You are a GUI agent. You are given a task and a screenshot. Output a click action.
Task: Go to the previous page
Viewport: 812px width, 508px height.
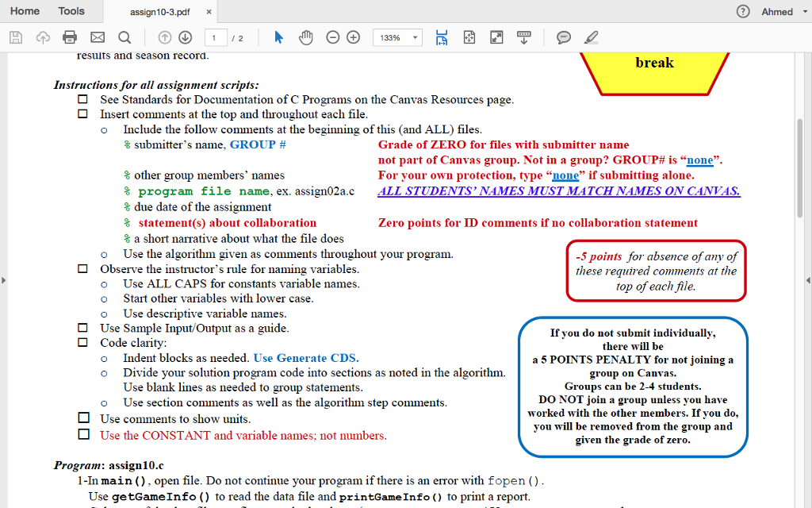(165, 37)
